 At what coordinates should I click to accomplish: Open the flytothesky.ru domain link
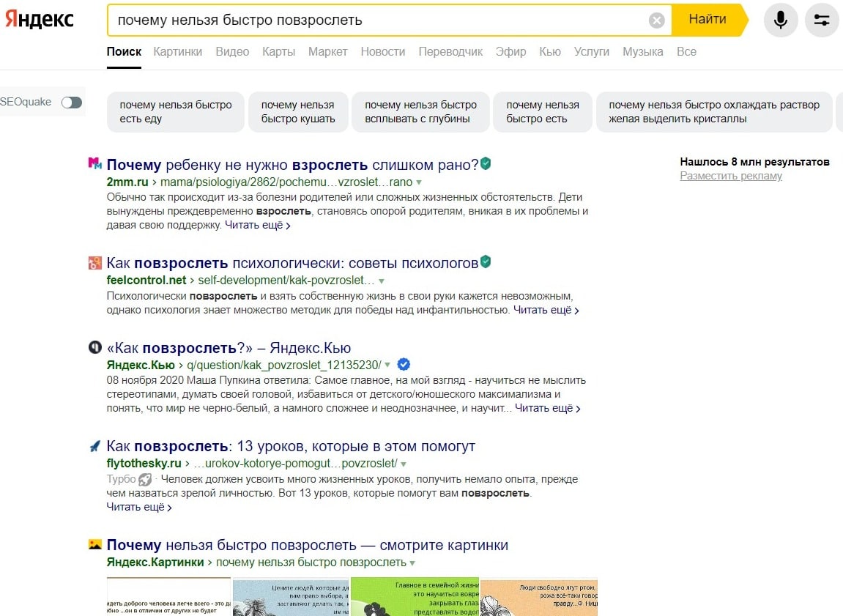coord(144,464)
